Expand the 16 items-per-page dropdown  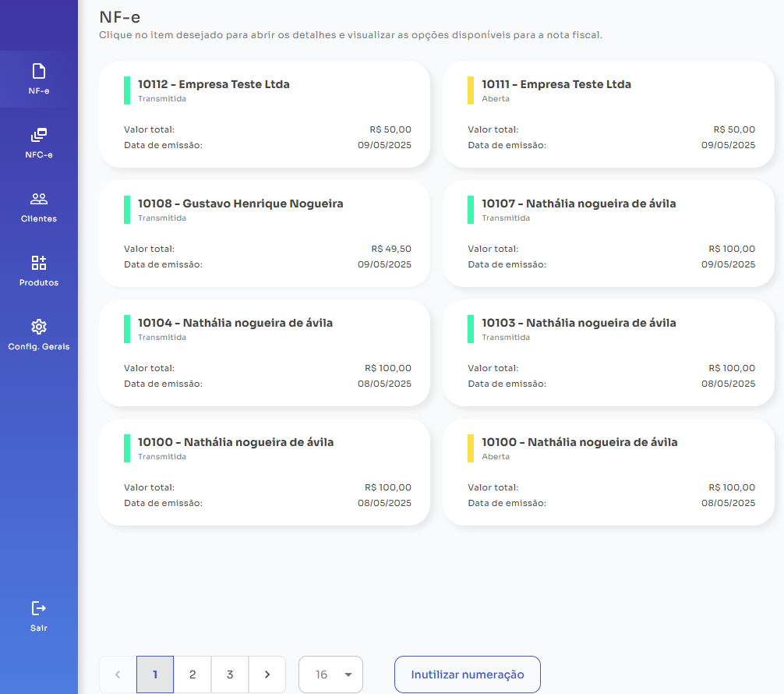pos(330,675)
